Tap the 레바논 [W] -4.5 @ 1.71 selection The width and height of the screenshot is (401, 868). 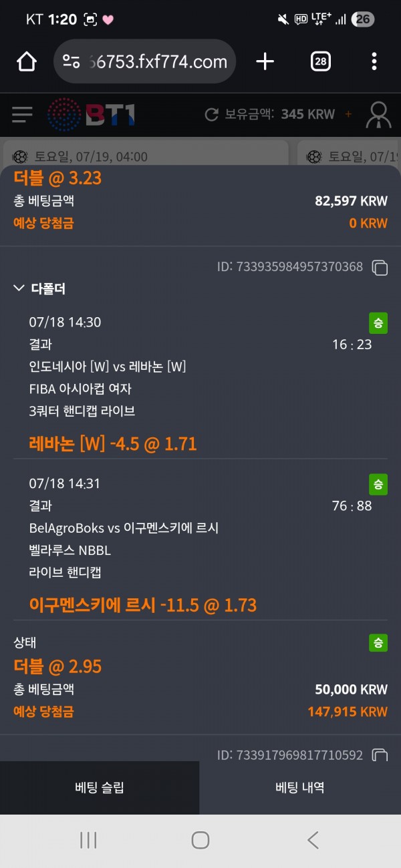click(x=113, y=443)
